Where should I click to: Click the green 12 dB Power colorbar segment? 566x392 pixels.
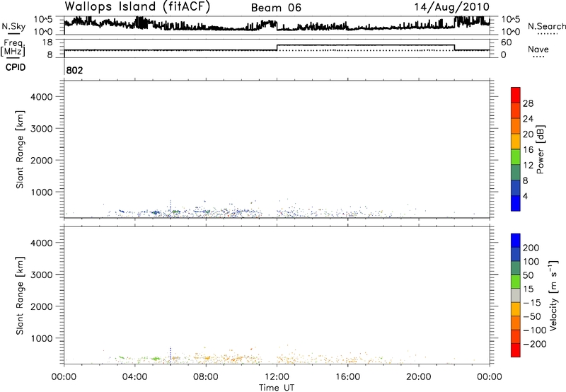tap(516, 156)
